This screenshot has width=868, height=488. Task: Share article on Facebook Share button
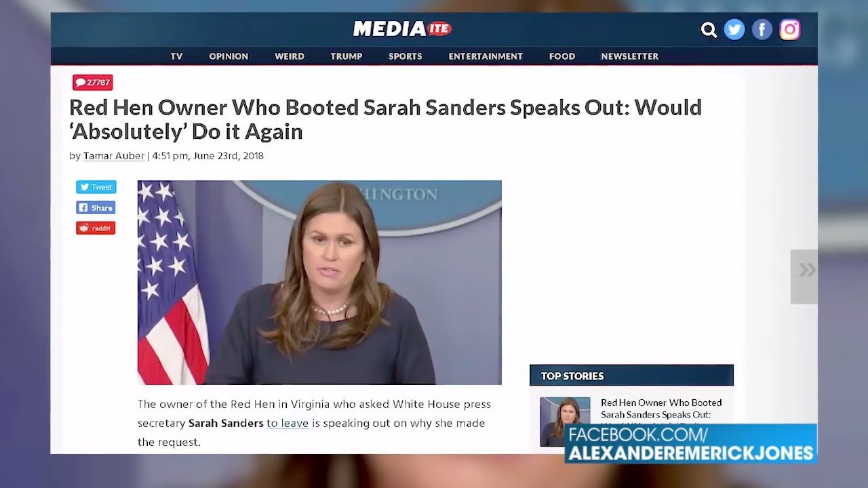point(96,207)
